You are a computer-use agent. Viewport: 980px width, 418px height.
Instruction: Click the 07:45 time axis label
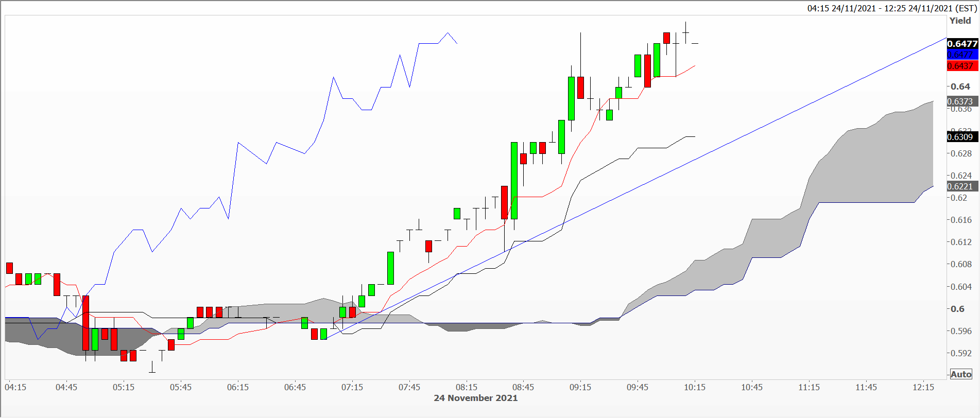(409, 387)
